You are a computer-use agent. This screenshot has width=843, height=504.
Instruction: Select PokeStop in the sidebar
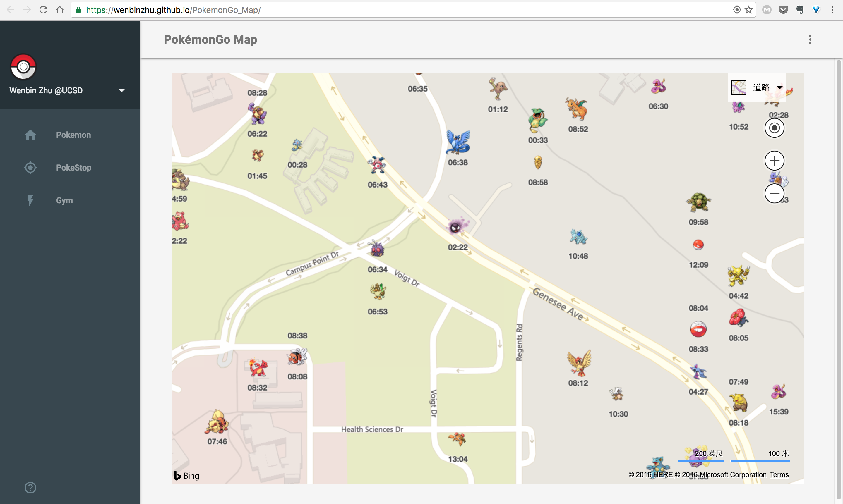73,168
